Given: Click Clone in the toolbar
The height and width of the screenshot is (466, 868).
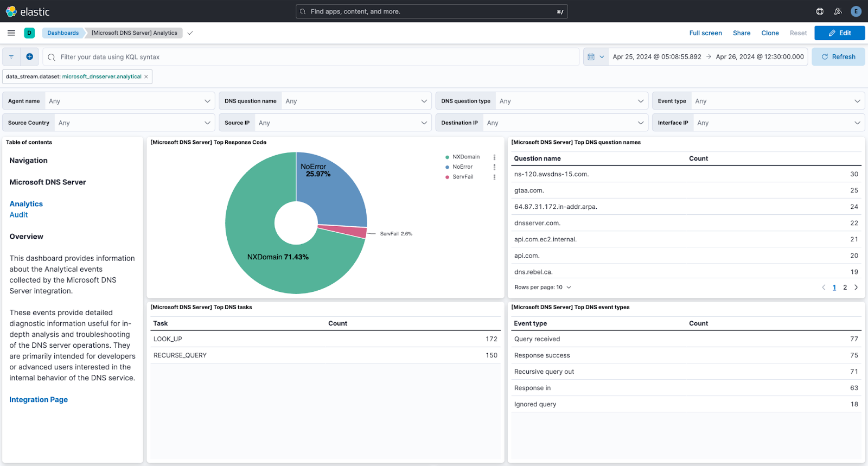Looking at the screenshot, I should click(x=770, y=33).
